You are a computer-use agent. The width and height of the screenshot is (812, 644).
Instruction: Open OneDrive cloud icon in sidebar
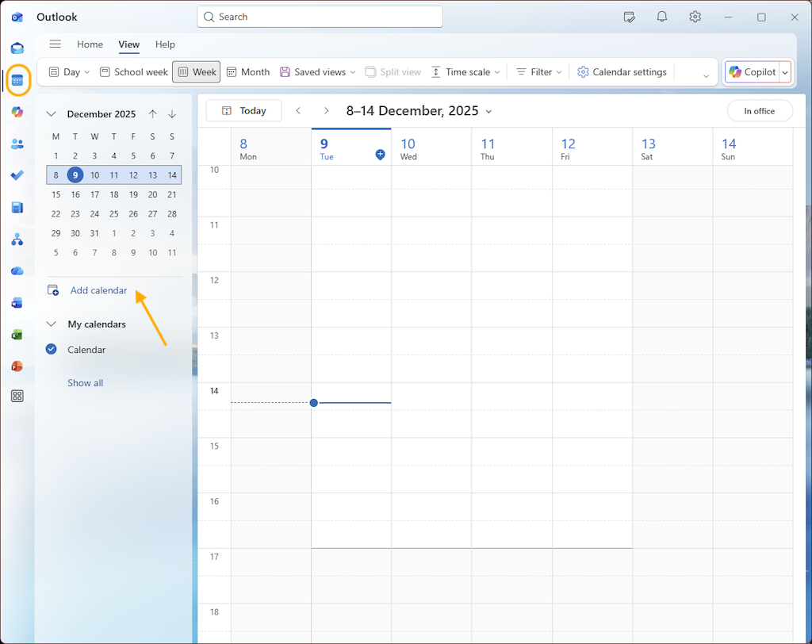[17, 270]
